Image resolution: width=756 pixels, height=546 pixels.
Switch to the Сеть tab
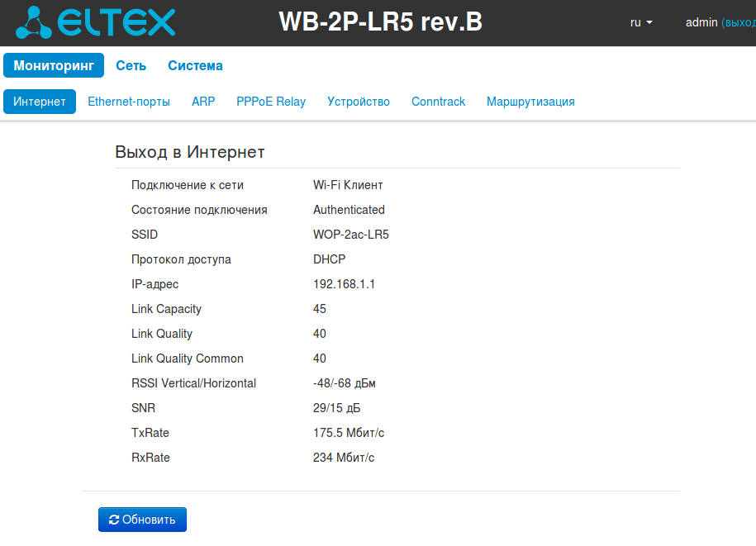131,65
